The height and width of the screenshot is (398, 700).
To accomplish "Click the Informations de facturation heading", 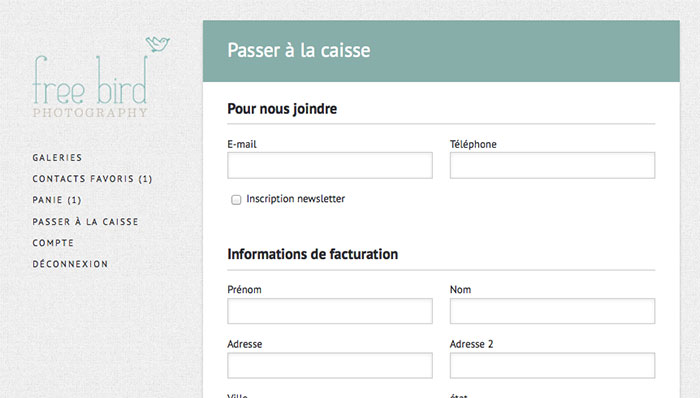I will (x=312, y=254).
